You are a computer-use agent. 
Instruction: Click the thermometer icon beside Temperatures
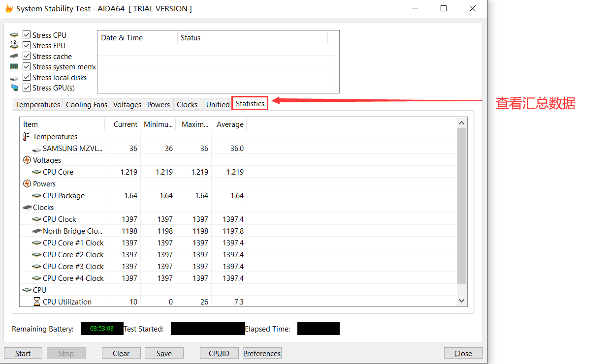point(27,137)
